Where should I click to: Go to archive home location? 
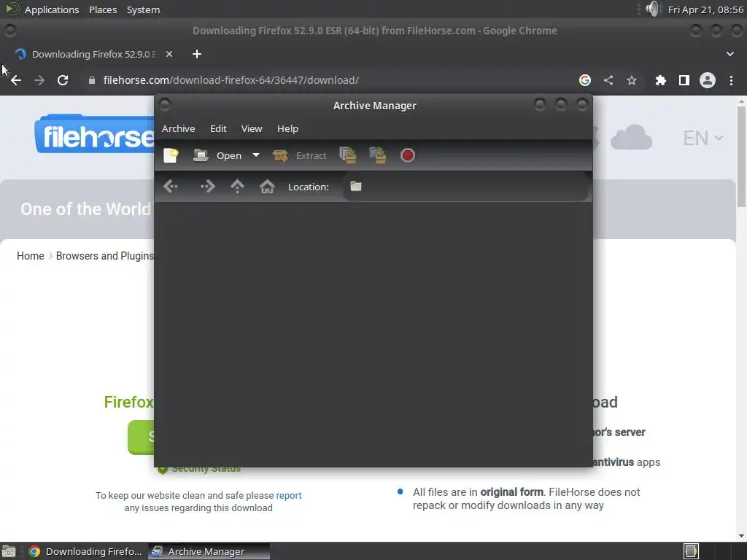(267, 186)
